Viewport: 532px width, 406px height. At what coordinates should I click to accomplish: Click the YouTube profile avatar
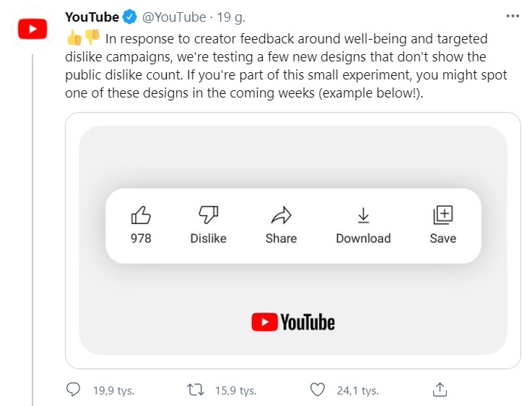pos(32,29)
